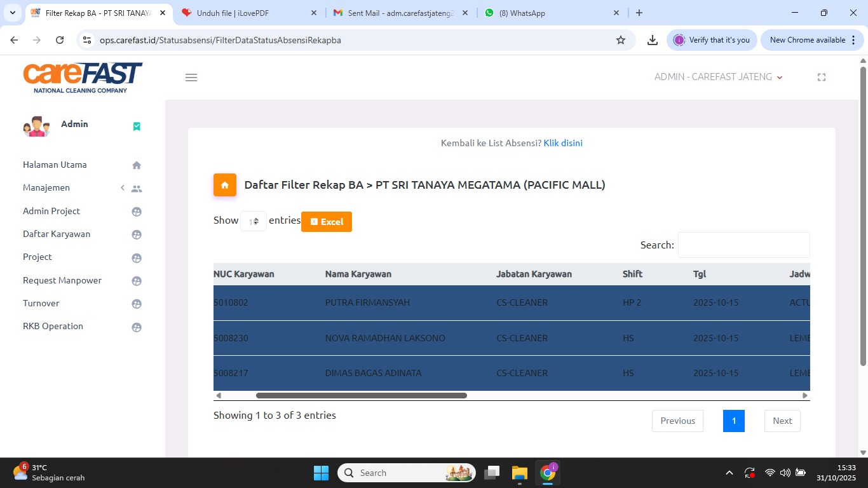Viewport: 868px width, 488px height.
Task: Click the Klik disini link
Action: (x=563, y=143)
